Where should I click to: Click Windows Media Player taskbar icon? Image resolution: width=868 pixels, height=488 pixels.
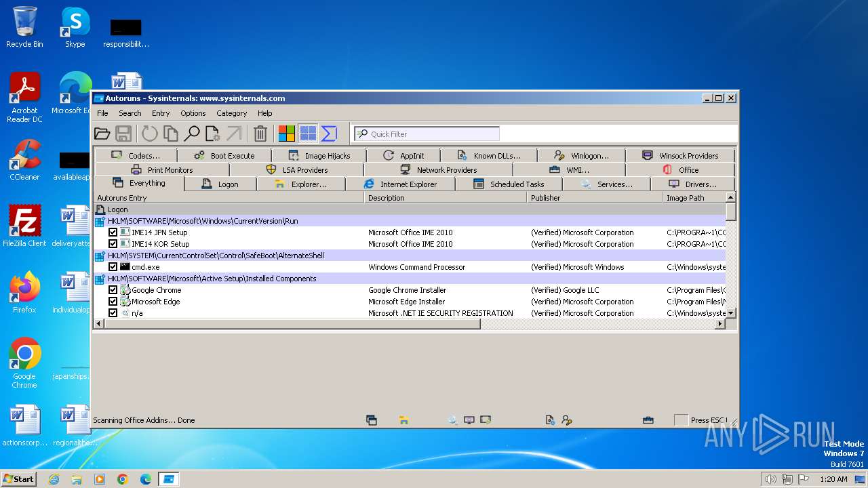[100, 479]
